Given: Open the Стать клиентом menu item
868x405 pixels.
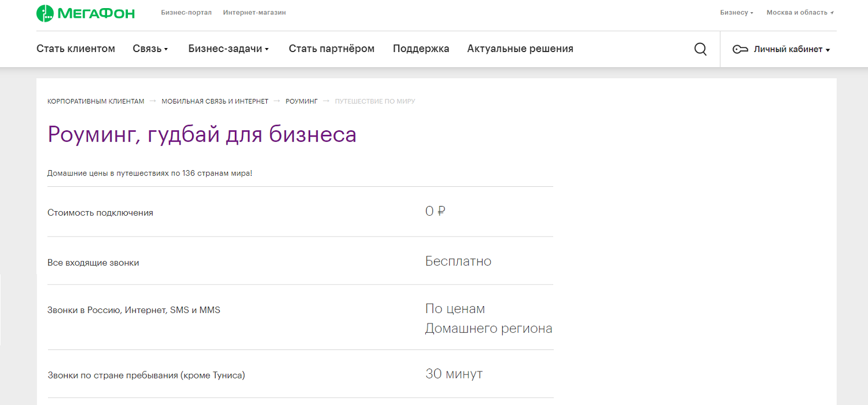Looking at the screenshot, I should [x=76, y=49].
